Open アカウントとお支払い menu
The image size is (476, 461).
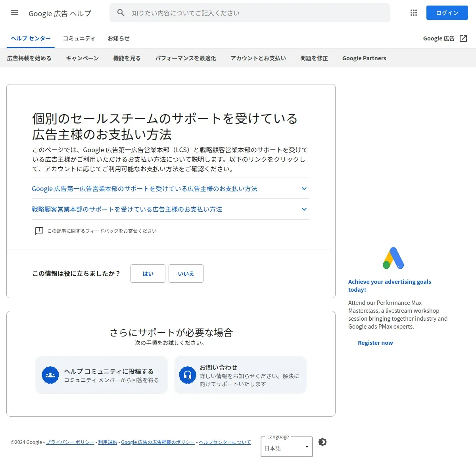pyautogui.click(x=258, y=58)
